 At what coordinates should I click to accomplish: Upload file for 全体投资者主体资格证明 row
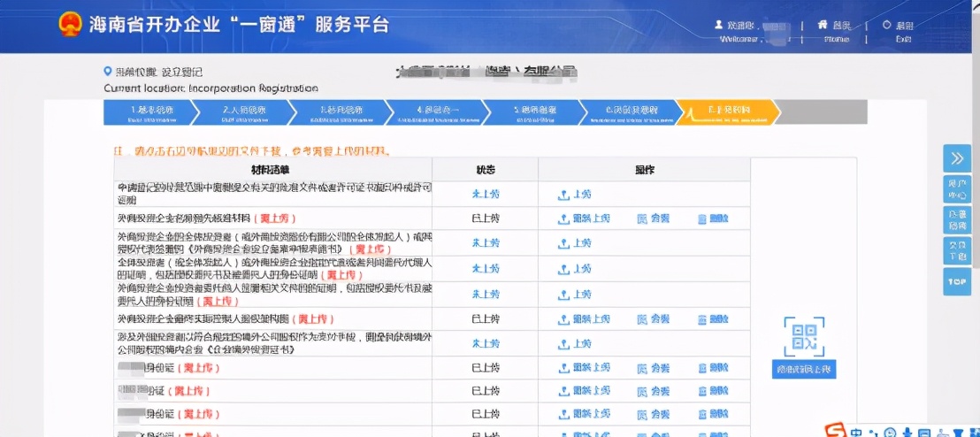click(x=574, y=269)
